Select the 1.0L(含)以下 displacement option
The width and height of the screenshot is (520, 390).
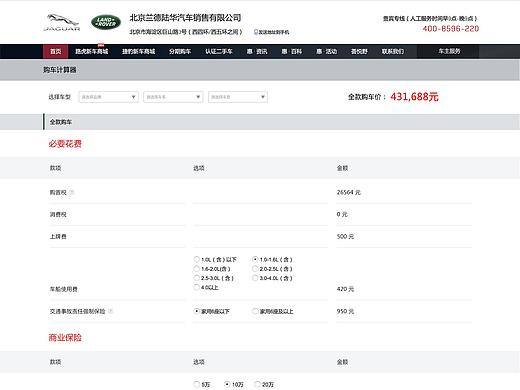196,259
